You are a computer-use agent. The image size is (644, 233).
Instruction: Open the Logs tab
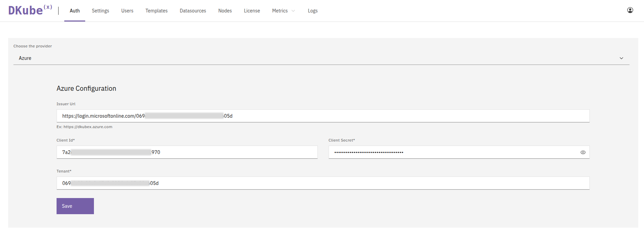pyautogui.click(x=312, y=11)
